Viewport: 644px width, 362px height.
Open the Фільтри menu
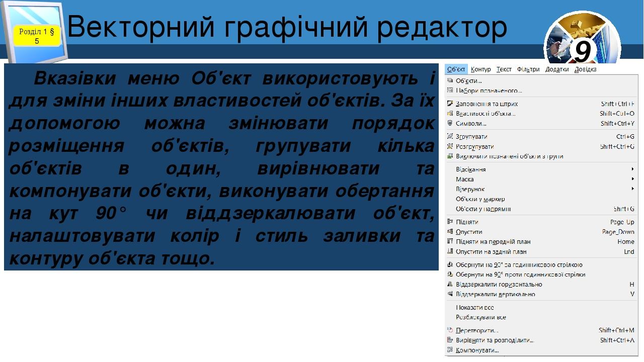(x=528, y=69)
